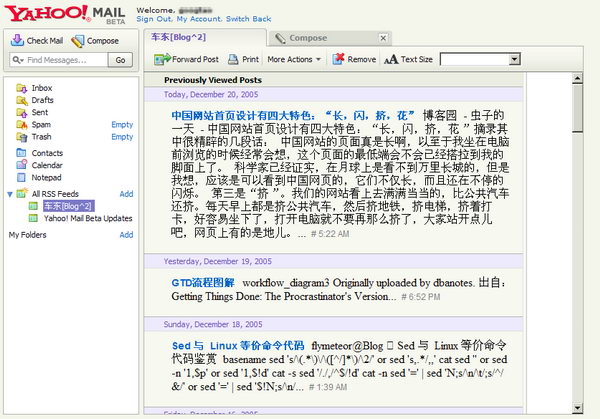Open the Trash folder
Screen dimensions: 600x419
point(41,136)
